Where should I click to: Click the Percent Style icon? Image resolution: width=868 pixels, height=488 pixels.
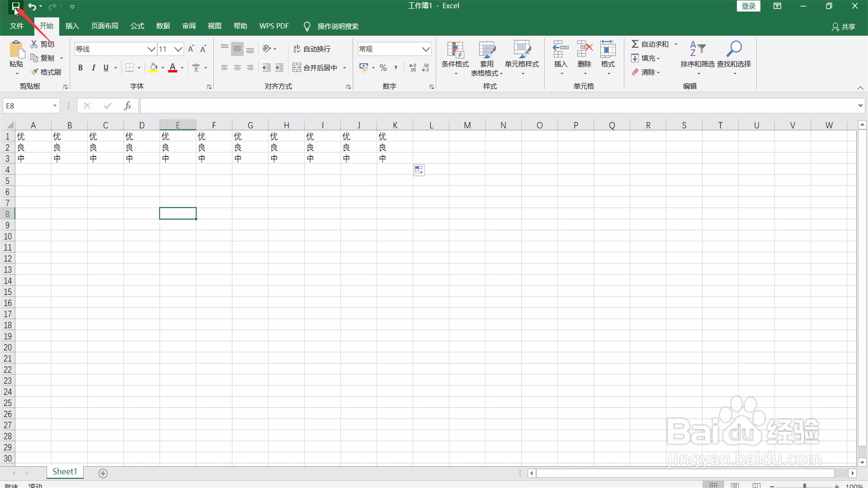tap(383, 68)
